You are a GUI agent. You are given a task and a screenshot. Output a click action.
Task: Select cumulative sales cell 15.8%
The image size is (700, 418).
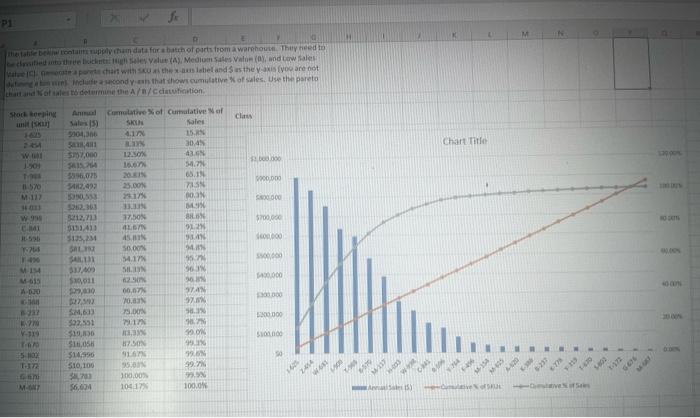coord(195,132)
